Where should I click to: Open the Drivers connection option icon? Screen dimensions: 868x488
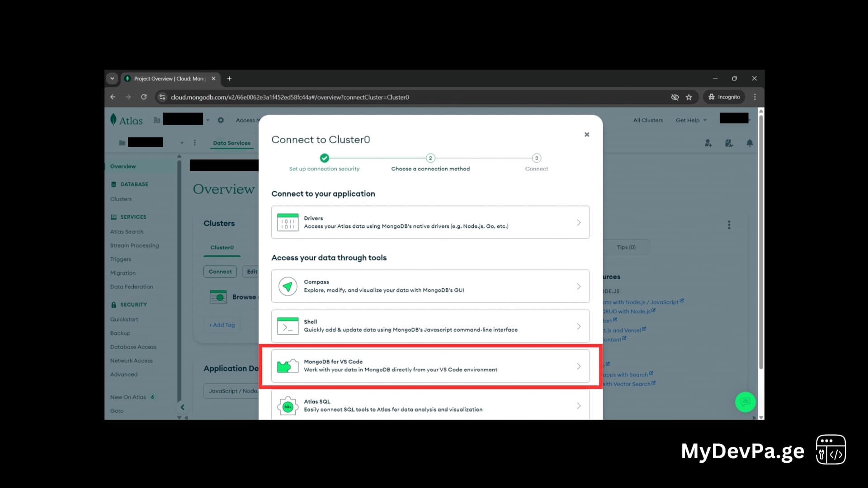[x=288, y=222]
